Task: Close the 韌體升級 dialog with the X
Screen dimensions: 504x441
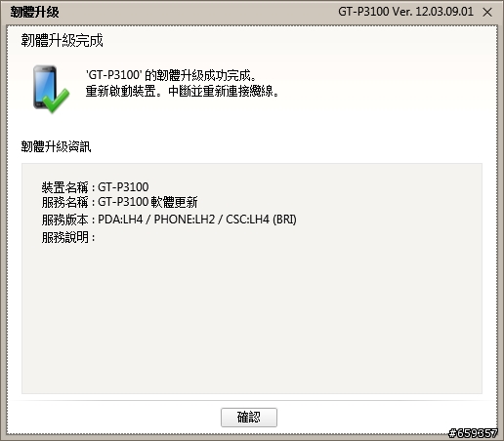Action: tap(487, 12)
